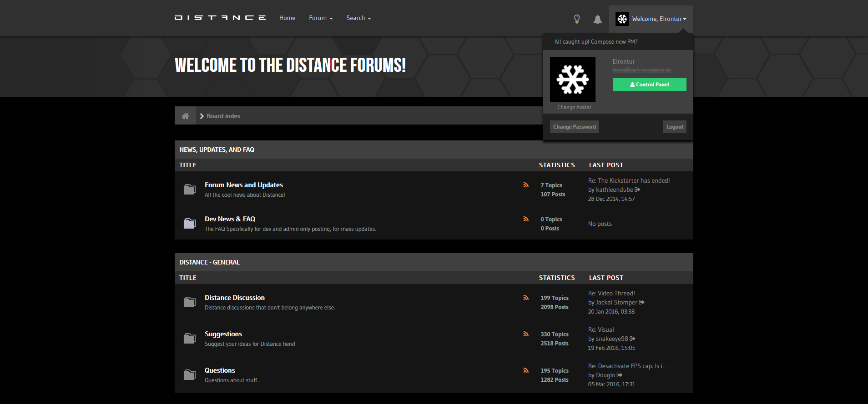View latest post icon after snakeeye98
Viewport: 868px width, 404px height.
click(x=633, y=339)
